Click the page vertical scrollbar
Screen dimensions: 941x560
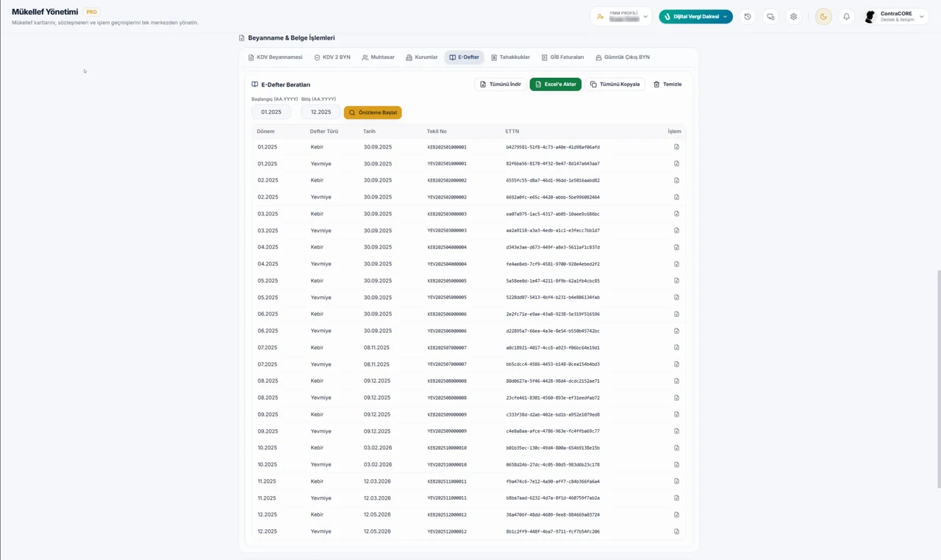938,378
